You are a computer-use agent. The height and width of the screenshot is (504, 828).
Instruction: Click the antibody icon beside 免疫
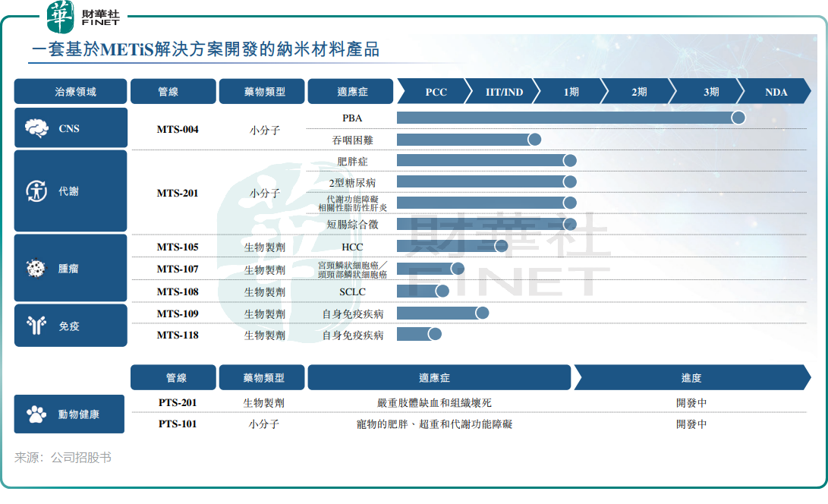point(36,326)
